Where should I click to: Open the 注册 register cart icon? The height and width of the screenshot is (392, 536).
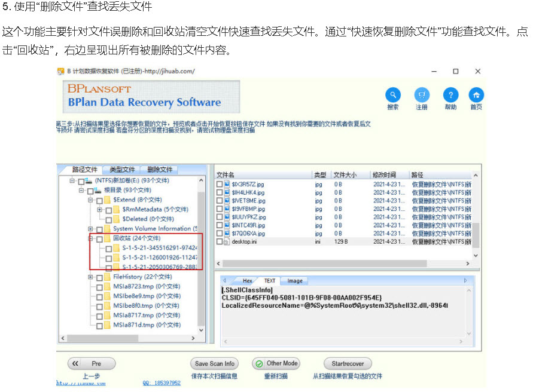point(422,95)
